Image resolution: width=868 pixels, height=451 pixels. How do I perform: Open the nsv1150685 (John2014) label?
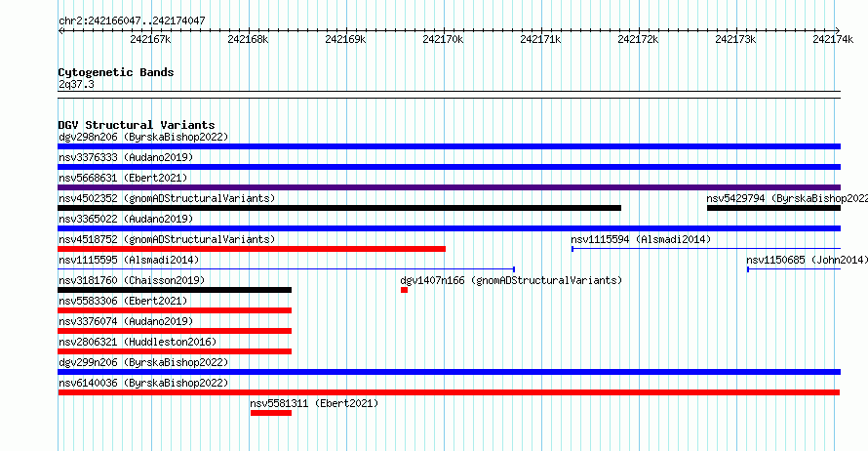(808, 260)
